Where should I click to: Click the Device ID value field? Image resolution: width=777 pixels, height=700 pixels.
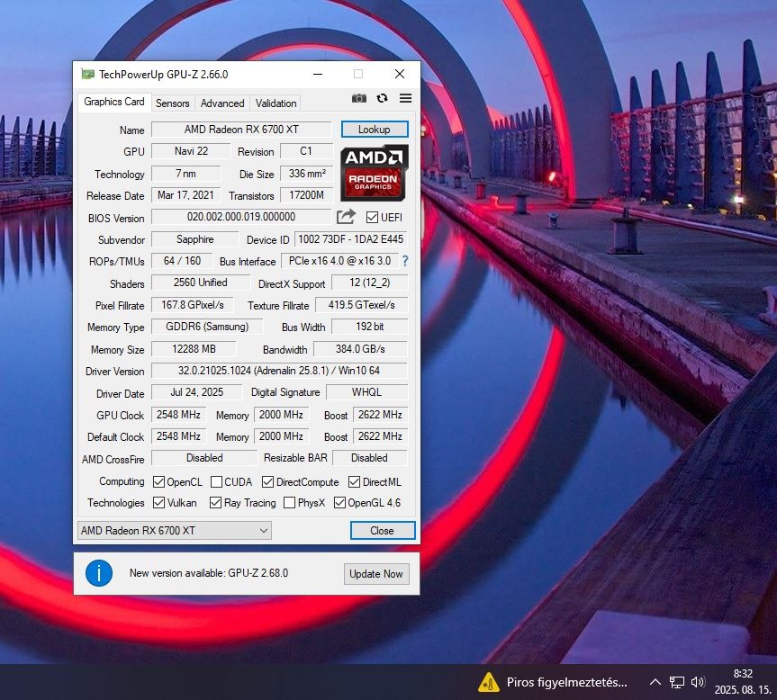[351, 239]
